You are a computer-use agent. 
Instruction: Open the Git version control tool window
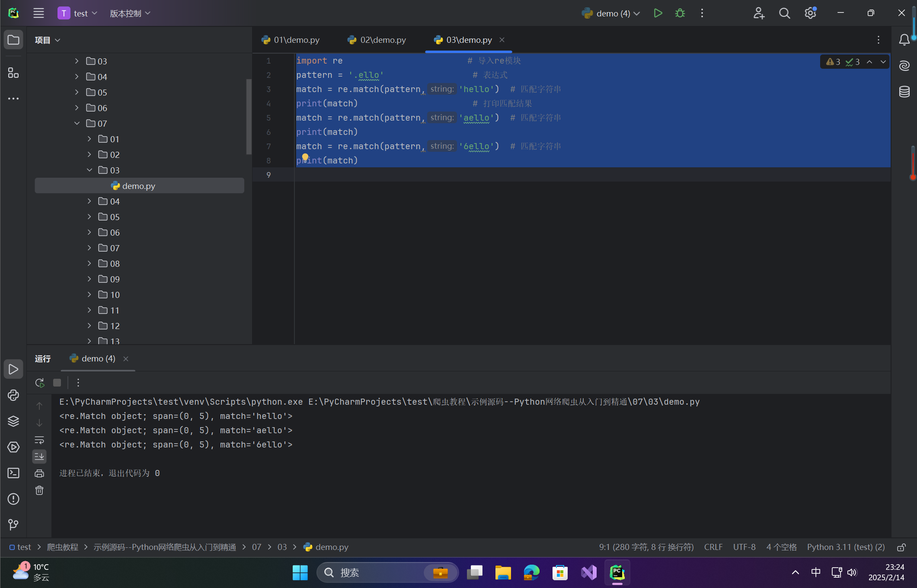(x=13, y=524)
